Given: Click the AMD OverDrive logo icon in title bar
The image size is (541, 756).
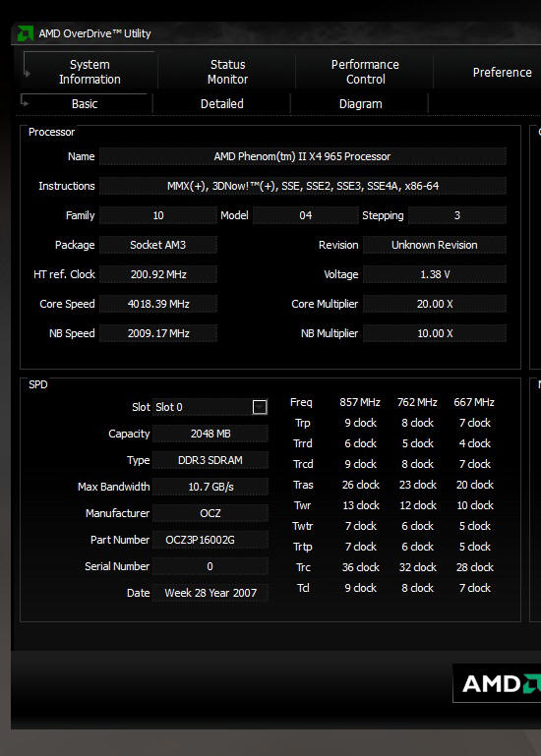Looking at the screenshot, I should [x=25, y=33].
